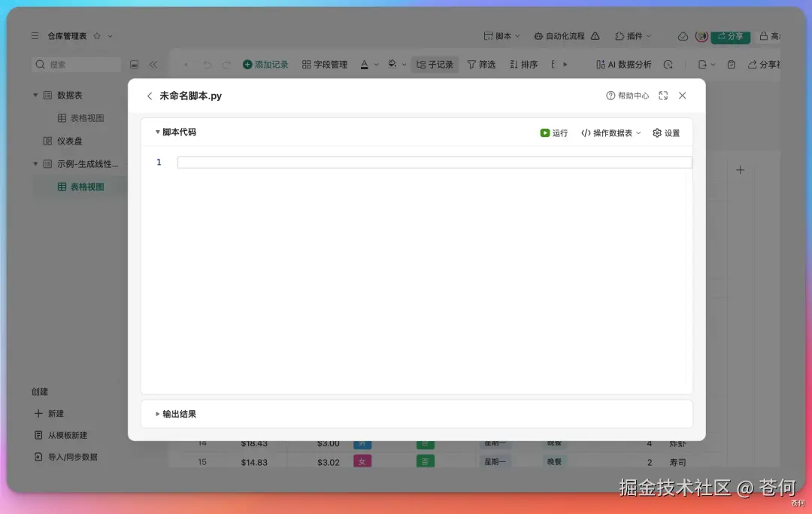Click the small right arrow toolbar overflow
This screenshot has width=812, height=514.
pos(565,64)
